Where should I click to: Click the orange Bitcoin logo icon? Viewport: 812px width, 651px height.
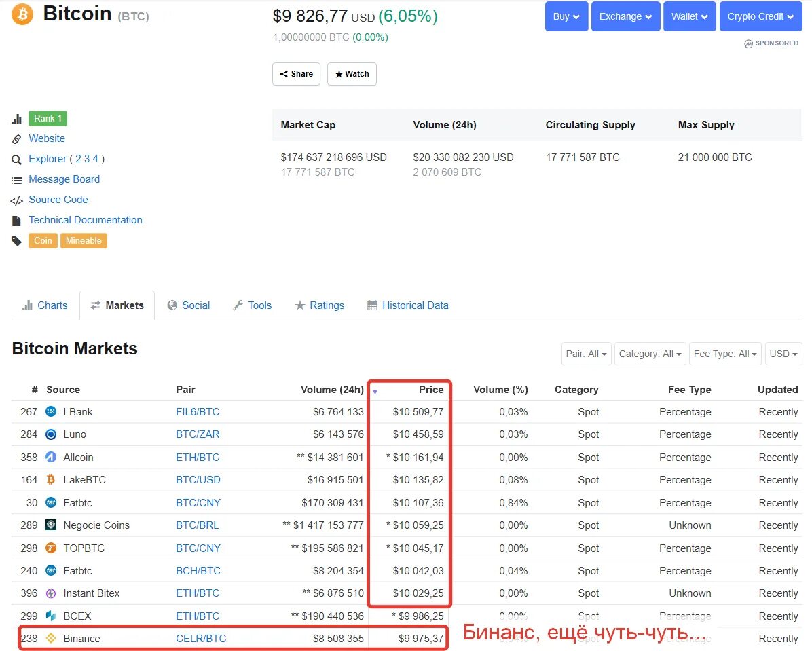coord(22,14)
